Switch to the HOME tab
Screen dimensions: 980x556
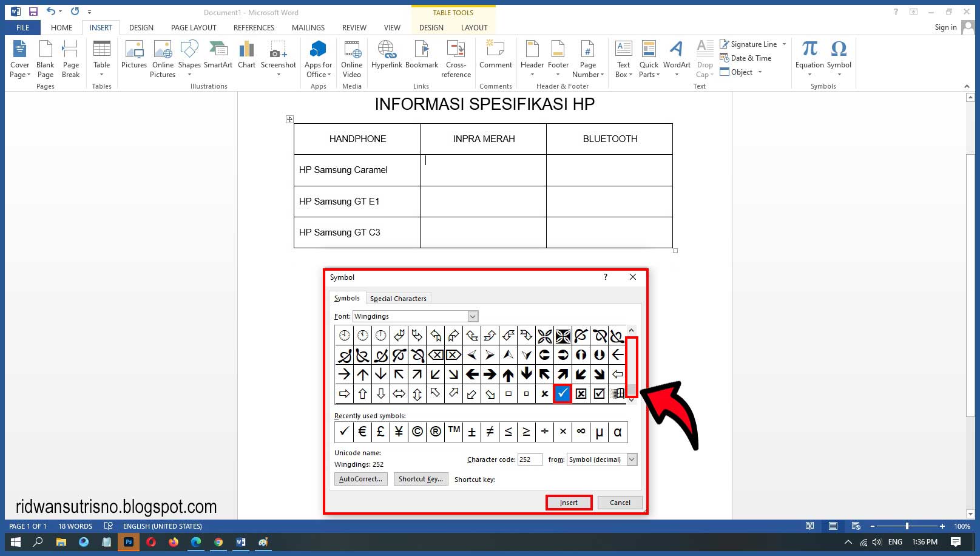pos(61,27)
